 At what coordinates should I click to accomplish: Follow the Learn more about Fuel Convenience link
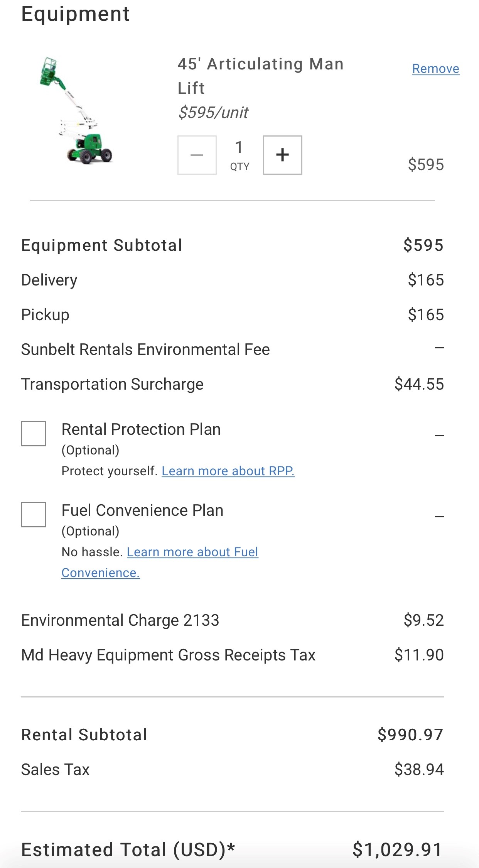(192, 552)
